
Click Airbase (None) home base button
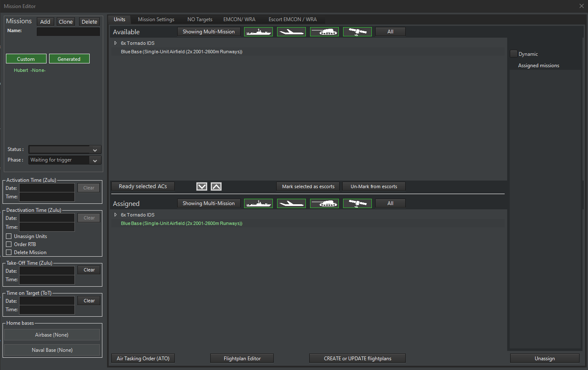(52, 335)
